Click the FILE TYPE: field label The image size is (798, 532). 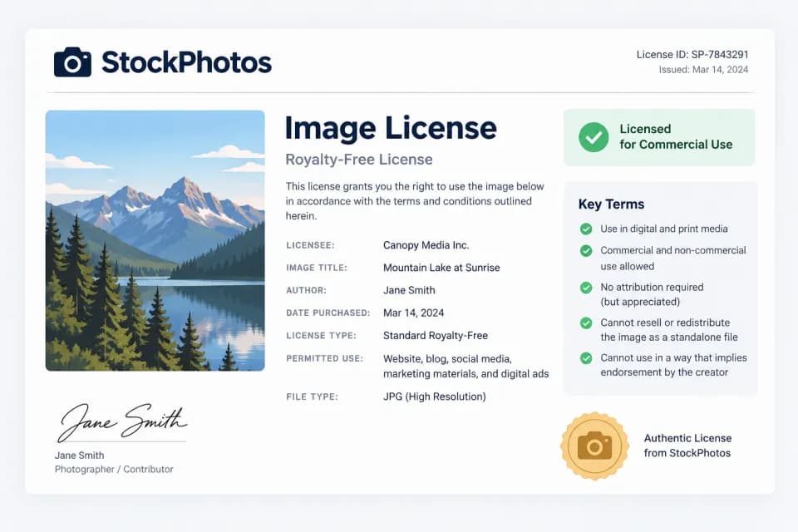point(312,397)
